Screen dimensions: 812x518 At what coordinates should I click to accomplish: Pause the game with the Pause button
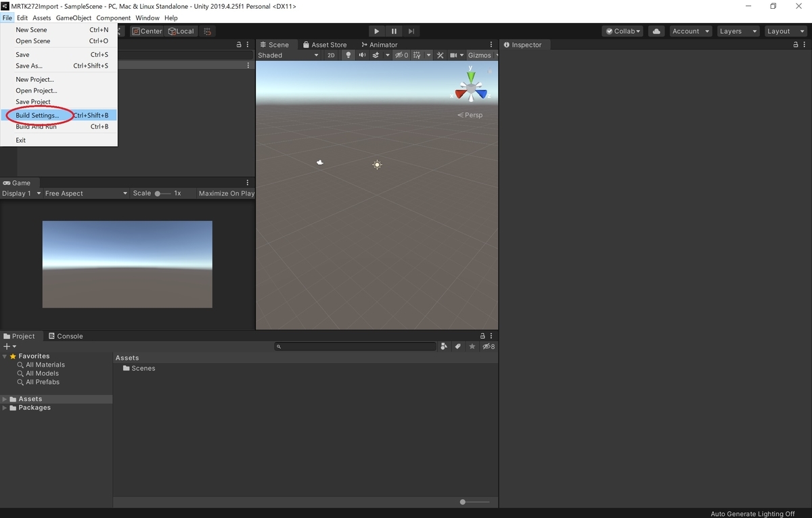(394, 31)
